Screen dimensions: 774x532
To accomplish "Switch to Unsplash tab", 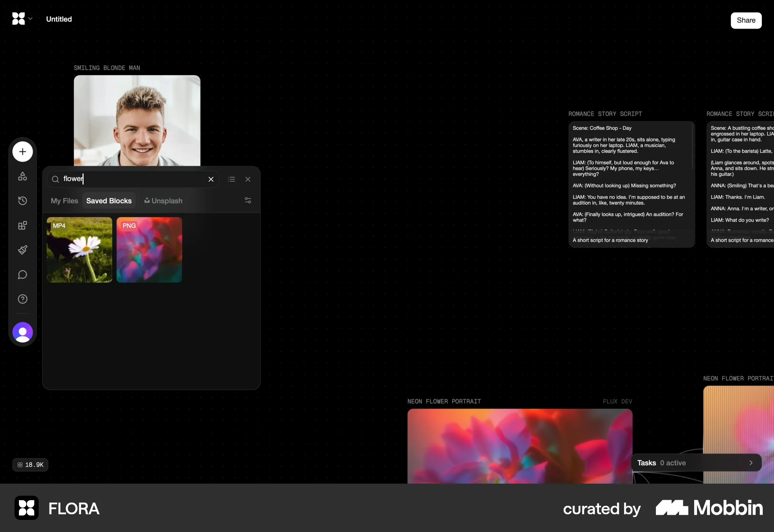I will (x=163, y=201).
